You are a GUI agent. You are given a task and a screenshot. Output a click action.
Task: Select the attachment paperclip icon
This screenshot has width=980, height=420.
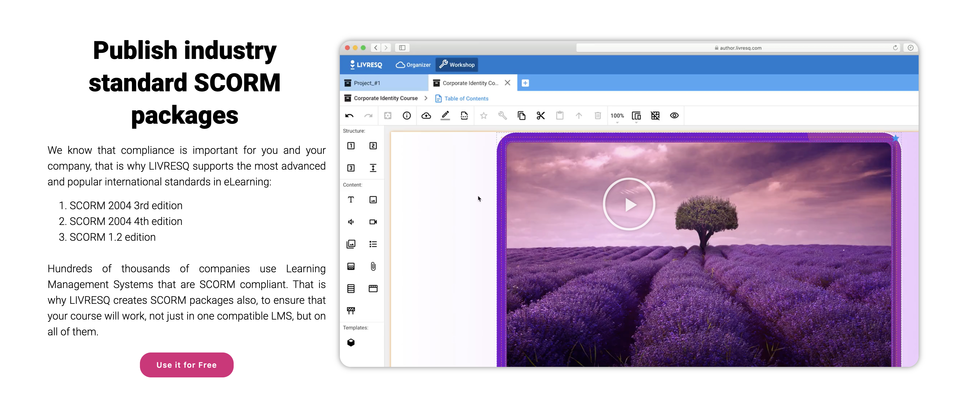(373, 266)
